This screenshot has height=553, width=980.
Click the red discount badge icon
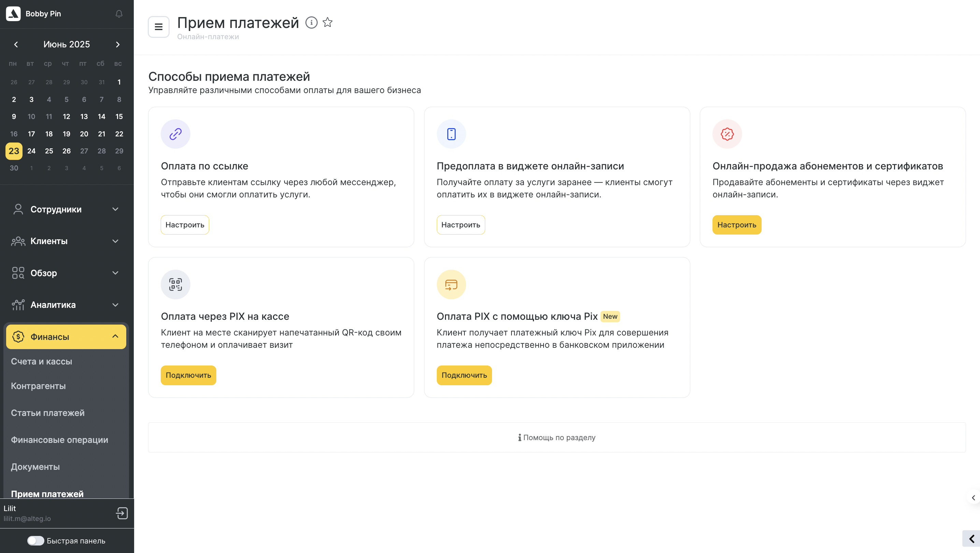[727, 134]
